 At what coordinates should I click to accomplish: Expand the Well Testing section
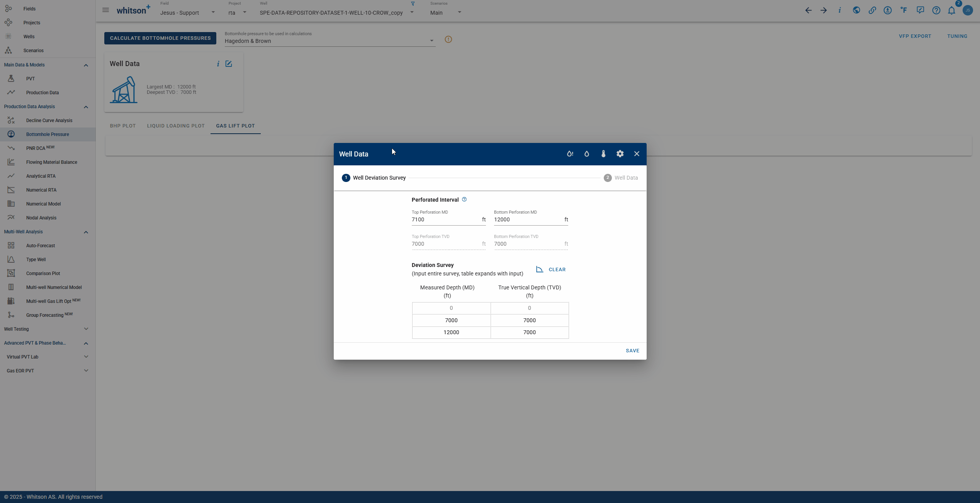point(86,329)
